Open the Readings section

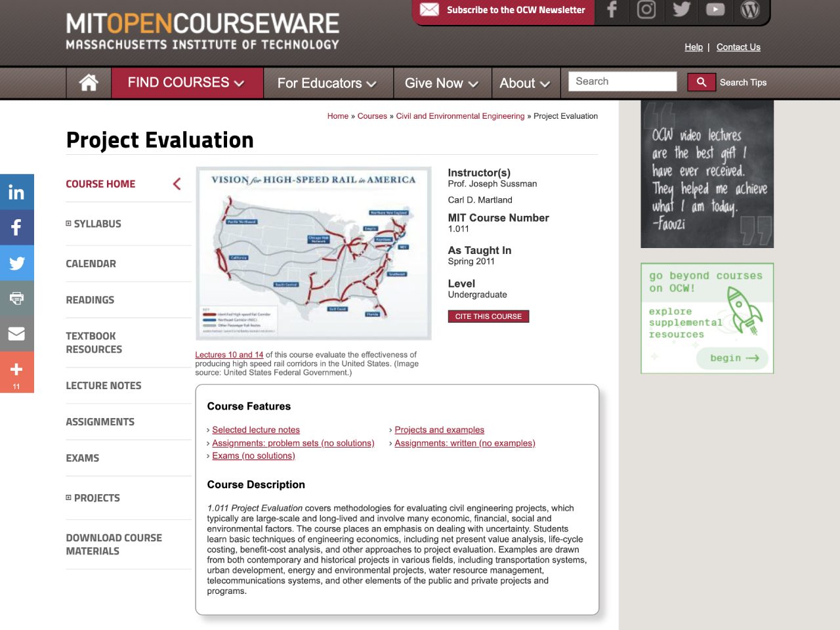coord(90,300)
